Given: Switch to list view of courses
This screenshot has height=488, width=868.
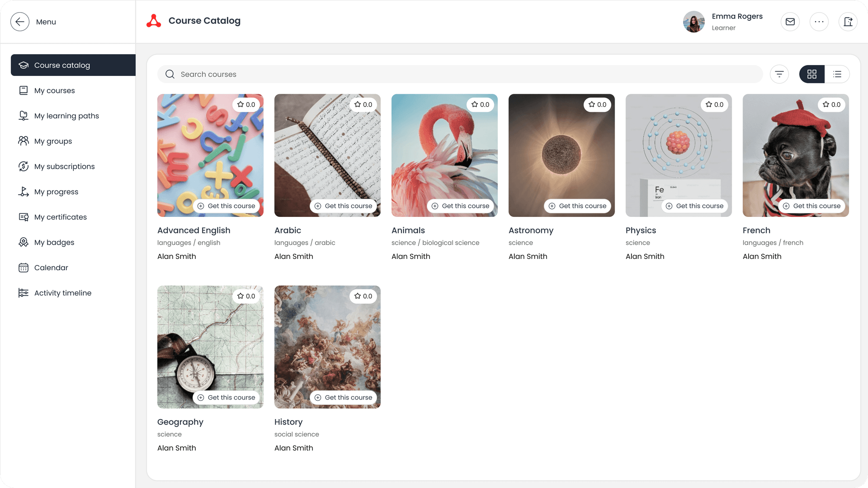Looking at the screenshot, I should 837,74.
